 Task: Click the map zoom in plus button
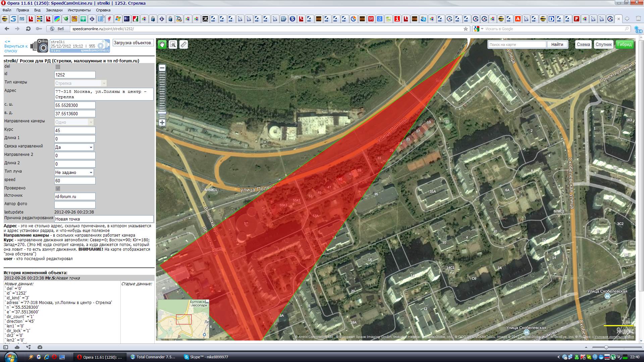pos(162,123)
